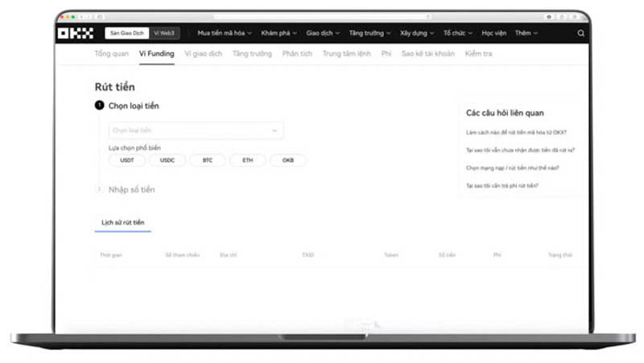Open the Tăng trưởng sub-tab
The image size is (644, 363).
point(252,53)
